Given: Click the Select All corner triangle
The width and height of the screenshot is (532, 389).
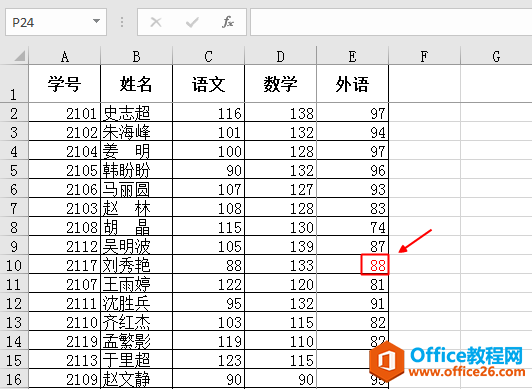Looking at the screenshot, I should coord(19,56).
